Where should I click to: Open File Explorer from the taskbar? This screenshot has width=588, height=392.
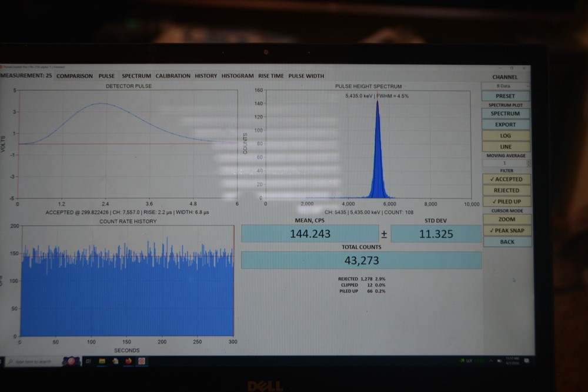(102, 361)
